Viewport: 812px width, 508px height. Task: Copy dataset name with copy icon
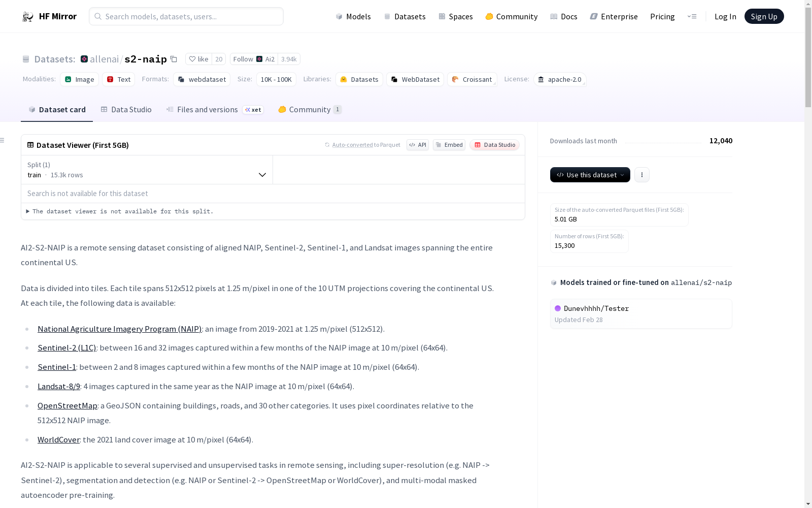pyautogui.click(x=174, y=59)
